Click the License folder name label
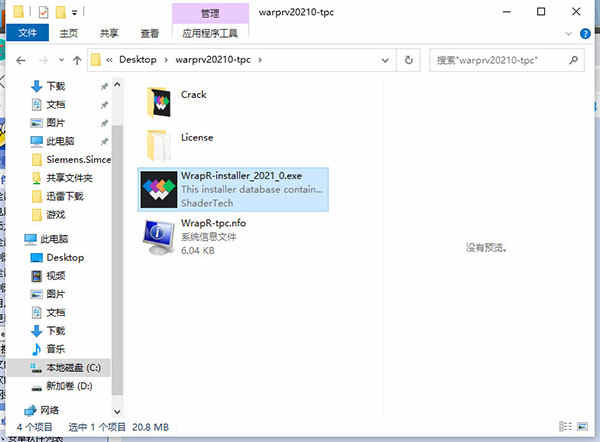The width and height of the screenshot is (600, 442). click(x=197, y=137)
